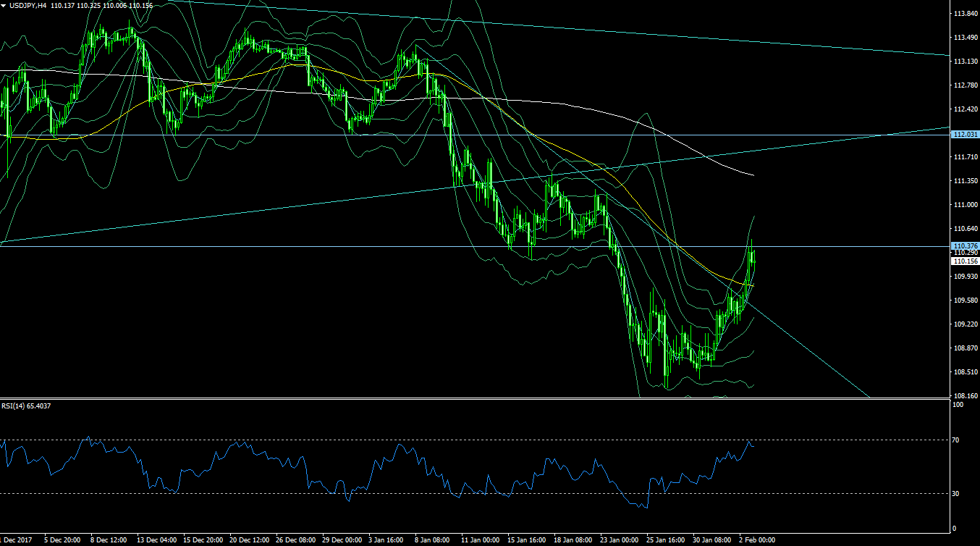Viewport: 980px width, 546px height.
Task: Click the 100 label on RSI scale
Action: click(957, 405)
